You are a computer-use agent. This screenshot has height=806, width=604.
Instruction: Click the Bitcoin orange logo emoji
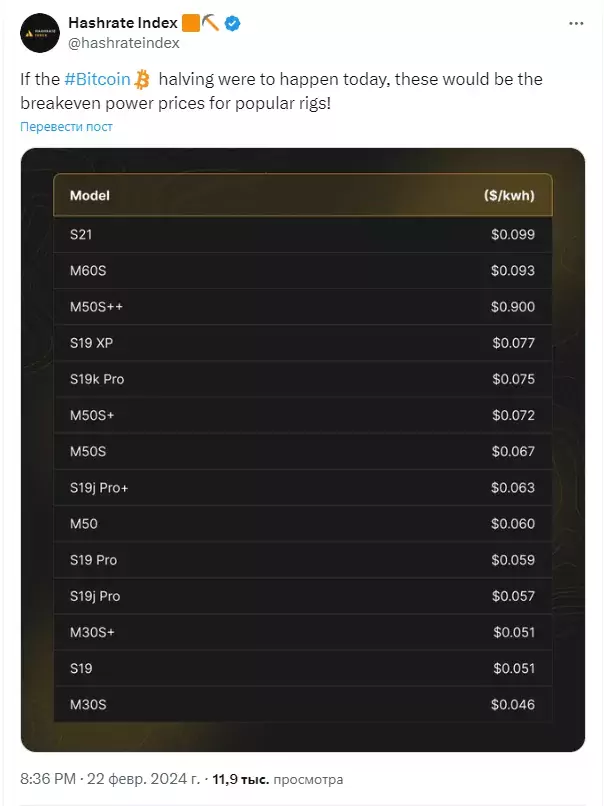coord(142,78)
